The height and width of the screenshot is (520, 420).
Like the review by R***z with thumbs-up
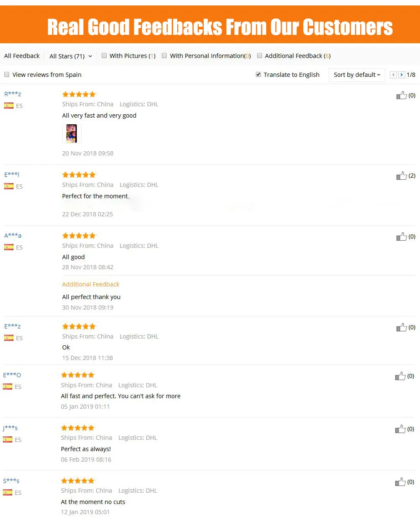(402, 95)
